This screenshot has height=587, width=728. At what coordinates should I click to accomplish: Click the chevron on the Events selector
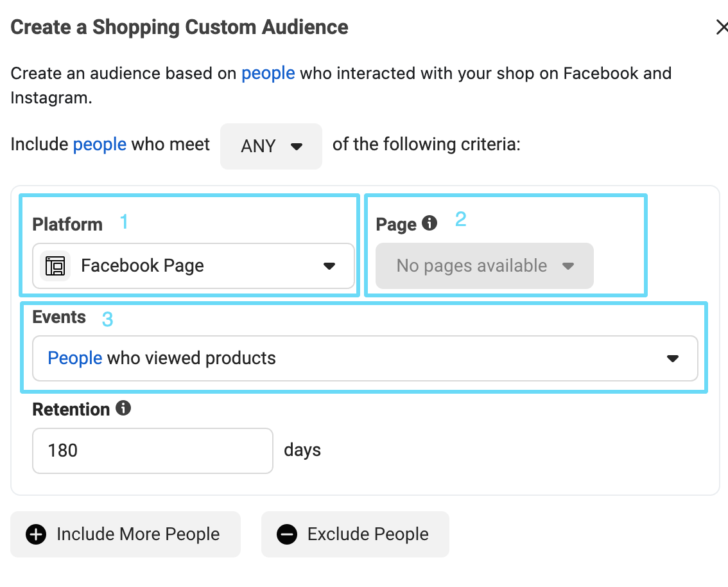pyautogui.click(x=673, y=358)
